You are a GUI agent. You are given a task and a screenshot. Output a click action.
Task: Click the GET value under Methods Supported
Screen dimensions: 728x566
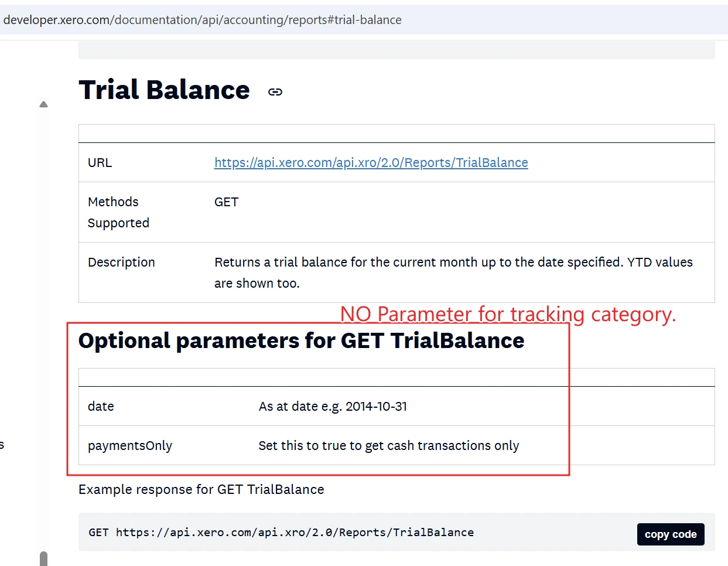pos(226,202)
